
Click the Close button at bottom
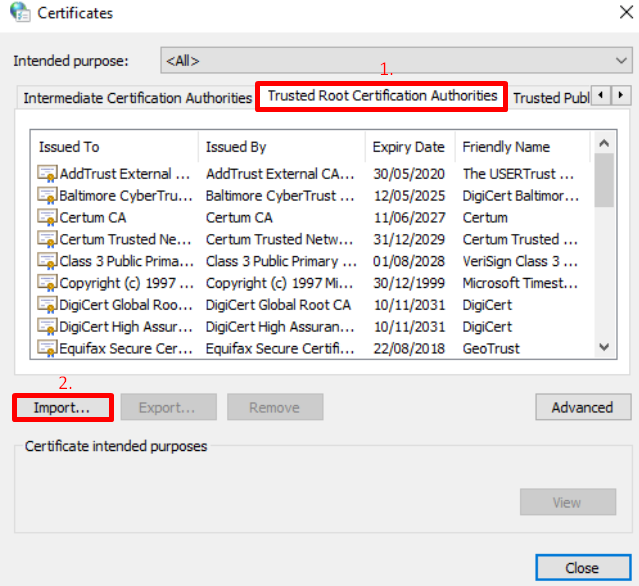(x=583, y=568)
